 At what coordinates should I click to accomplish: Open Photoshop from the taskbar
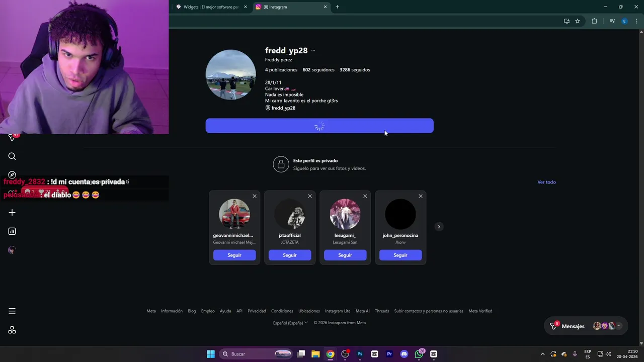[x=360, y=354]
